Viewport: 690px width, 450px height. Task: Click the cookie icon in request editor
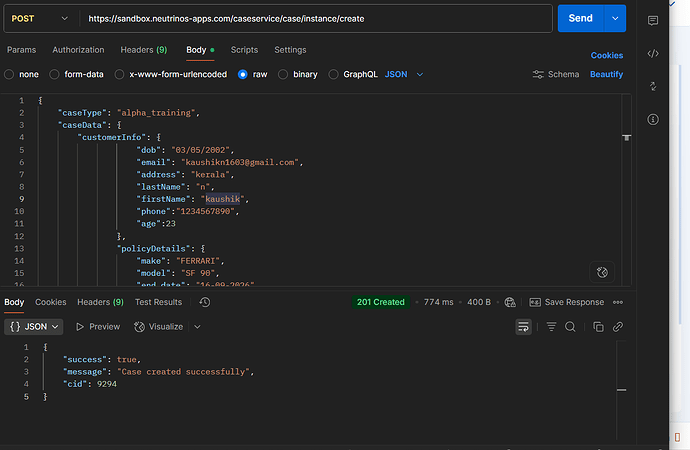pos(602,272)
